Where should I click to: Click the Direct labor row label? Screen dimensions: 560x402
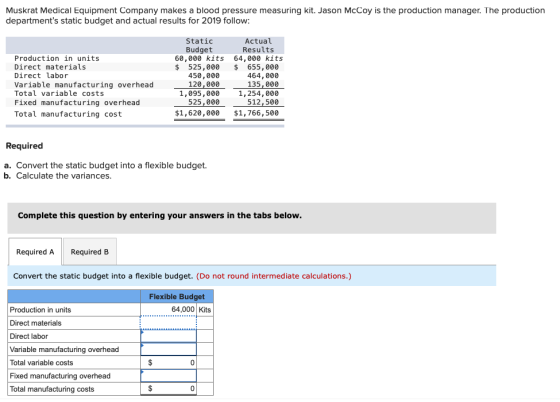(x=29, y=336)
